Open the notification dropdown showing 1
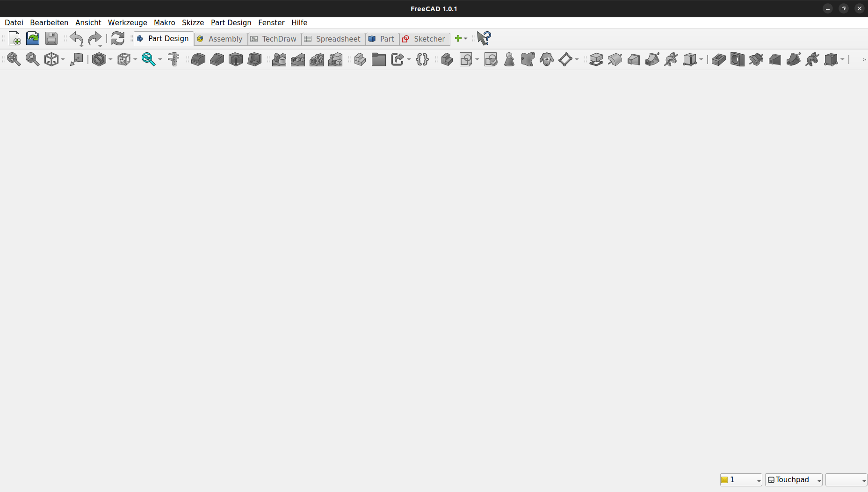The width and height of the screenshot is (868, 492). click(x=741, y=480)
